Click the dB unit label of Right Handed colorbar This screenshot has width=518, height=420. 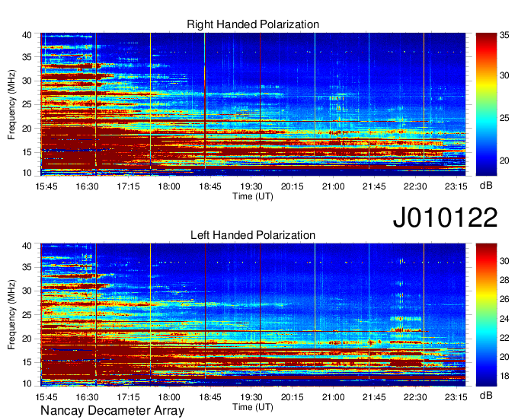pyautogui.click(x=486, y=186)
